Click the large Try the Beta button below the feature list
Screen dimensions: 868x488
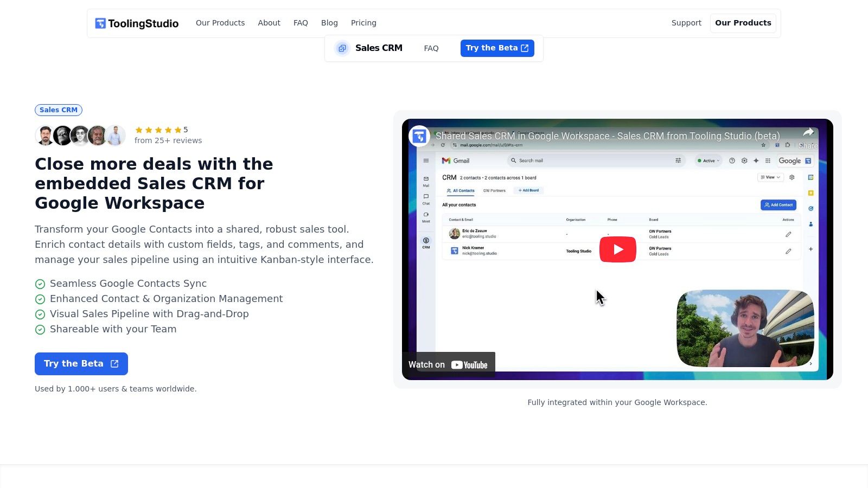(x=81, y=364)
